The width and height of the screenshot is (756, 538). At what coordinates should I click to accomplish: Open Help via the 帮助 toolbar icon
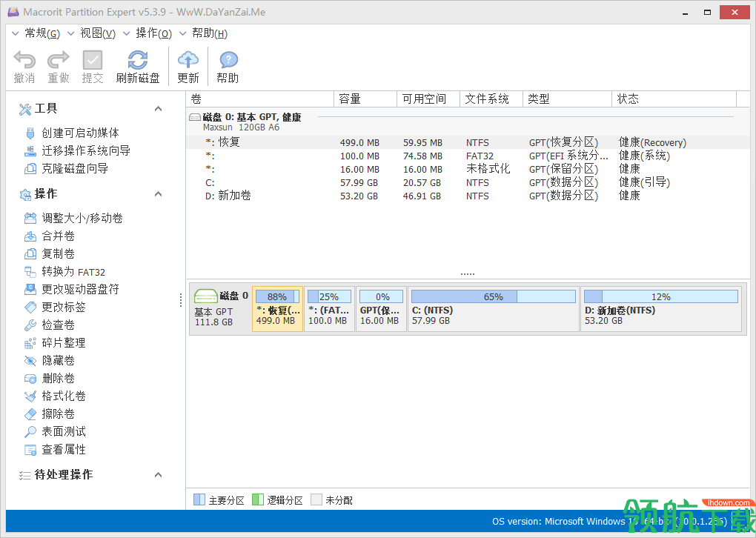pos(228,60)
